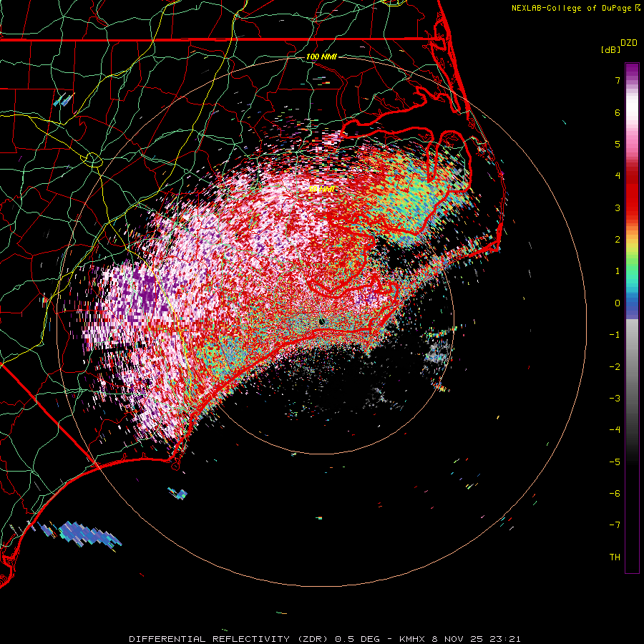Click the 3 value on the dB scale

tap(618, 208)
